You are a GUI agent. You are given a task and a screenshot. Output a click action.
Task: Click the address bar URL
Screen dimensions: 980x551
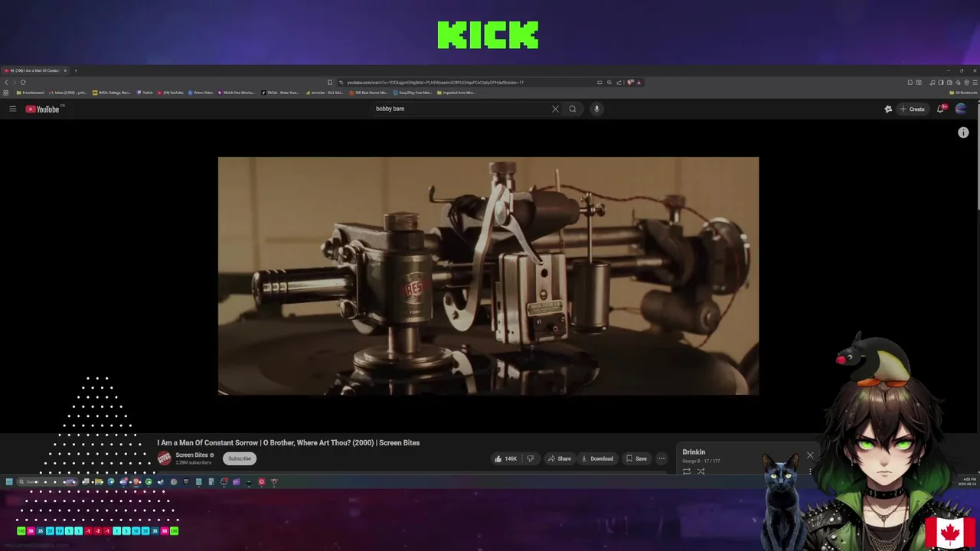[x=435, y=82]
